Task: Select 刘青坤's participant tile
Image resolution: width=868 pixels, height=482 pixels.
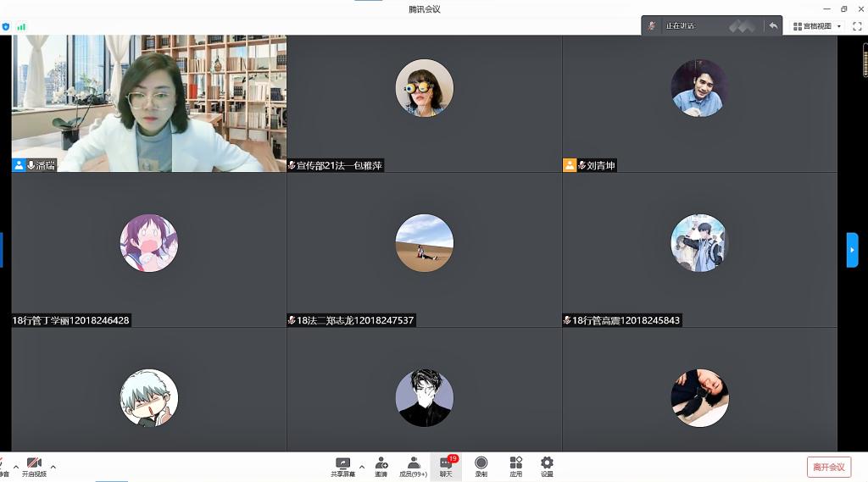Action: pyautogui.click(x=699, y=103)
